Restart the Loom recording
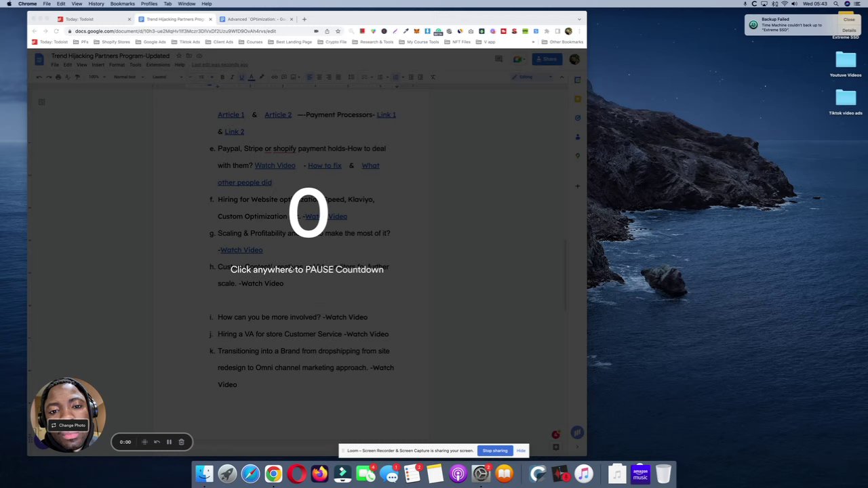This screenshot has width=868, height=488. [157, 442]
